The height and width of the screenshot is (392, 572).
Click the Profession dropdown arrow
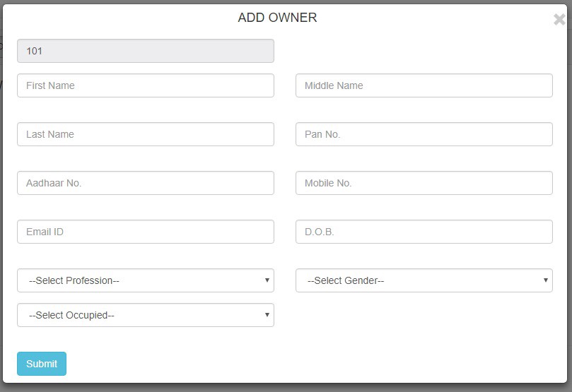click(267, 280)
